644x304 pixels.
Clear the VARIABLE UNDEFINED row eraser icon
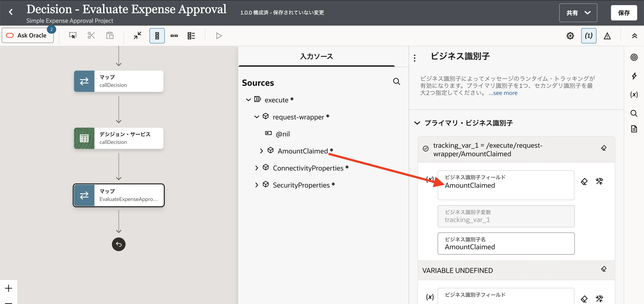(604, 269)
